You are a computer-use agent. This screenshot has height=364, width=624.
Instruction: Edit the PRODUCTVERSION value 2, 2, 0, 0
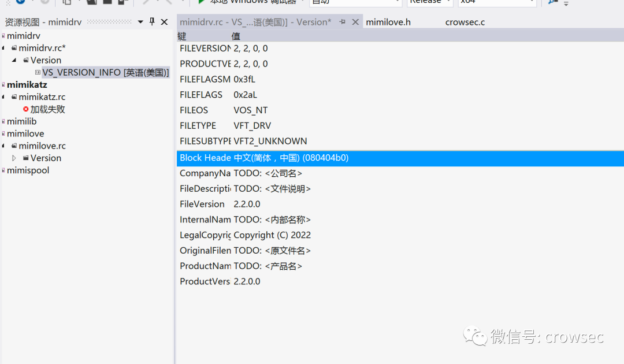click(251, 64)
